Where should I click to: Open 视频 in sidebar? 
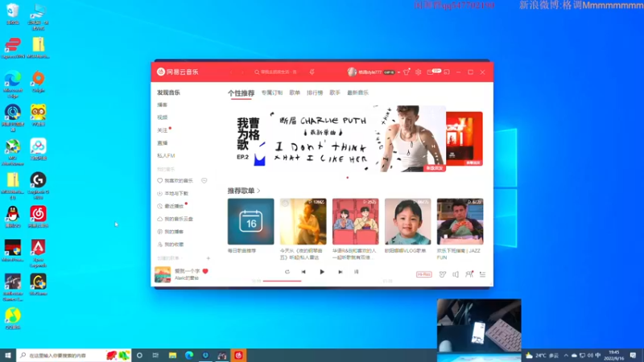pos(163,117)
